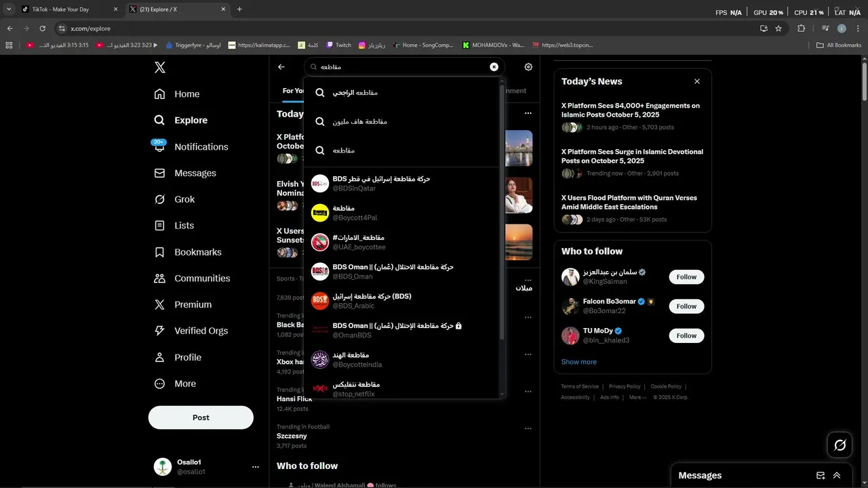
Task: Open account menu dots next to Osallo1
Action: click(256, 467)
